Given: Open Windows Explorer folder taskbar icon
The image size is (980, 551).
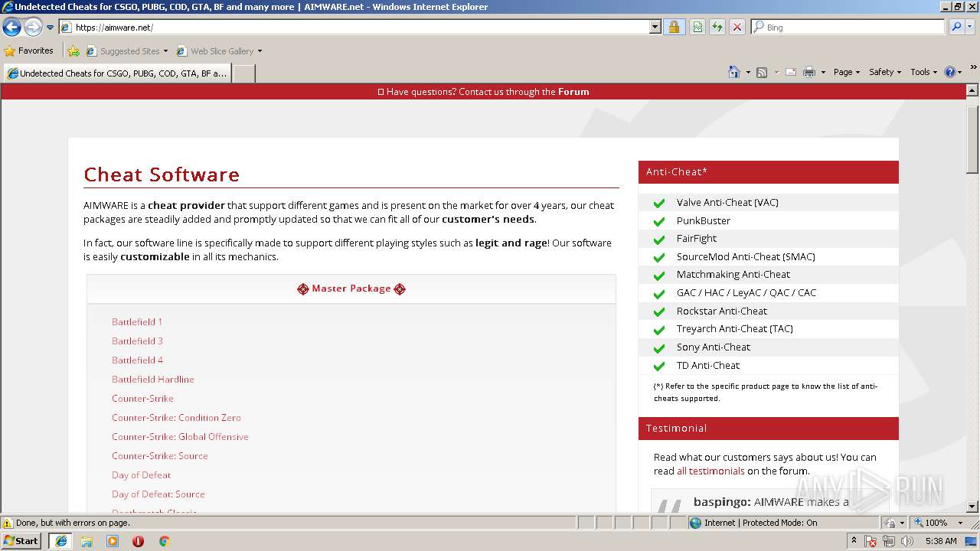Looking at the screenshot, I should tap(87, 541).
